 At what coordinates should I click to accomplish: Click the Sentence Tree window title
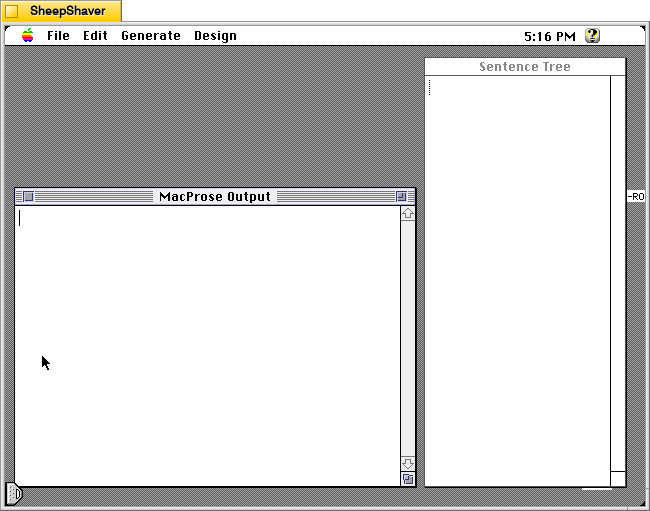[x=525, y=67]
